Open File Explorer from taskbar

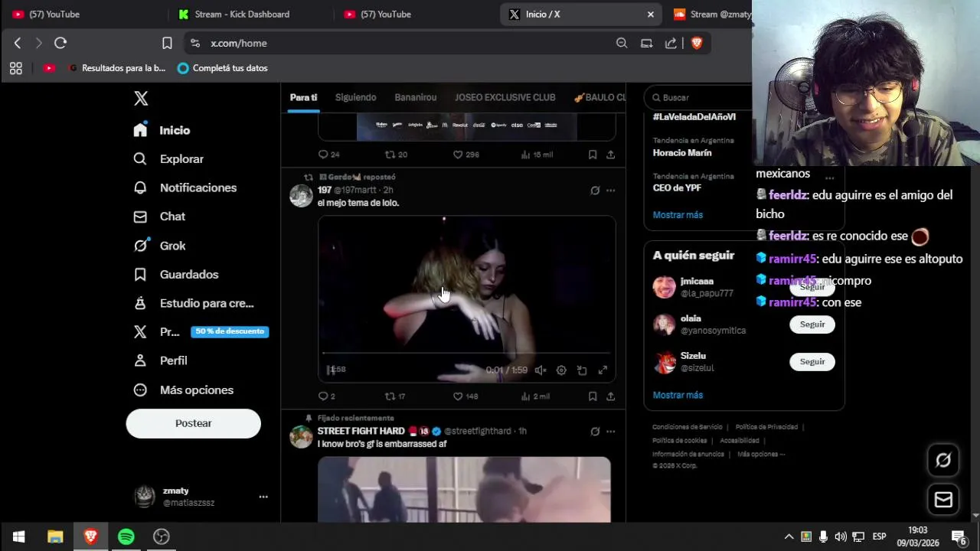55,536
